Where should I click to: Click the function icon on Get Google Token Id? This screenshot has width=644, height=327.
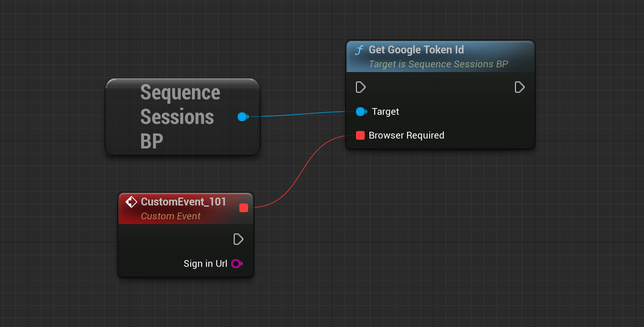359,50
